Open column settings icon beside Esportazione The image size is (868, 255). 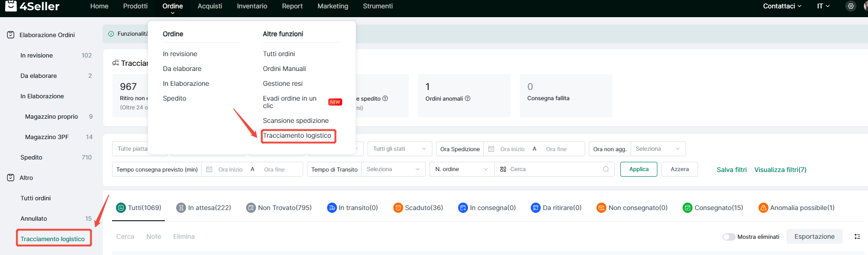point(857,236)
